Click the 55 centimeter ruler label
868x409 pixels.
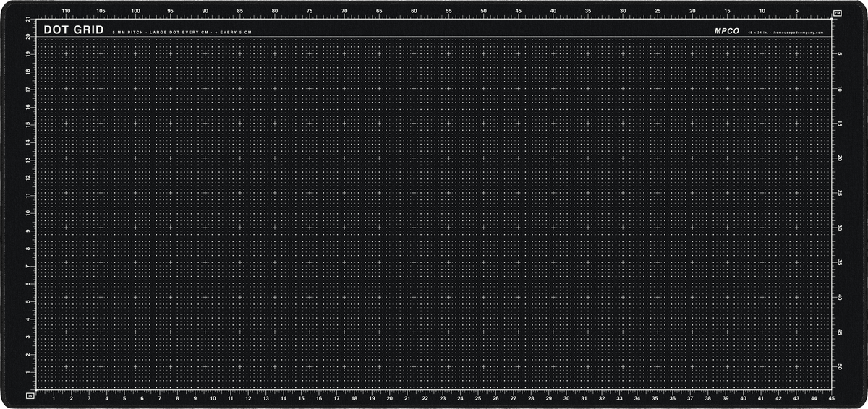click(x=448, y=11)
